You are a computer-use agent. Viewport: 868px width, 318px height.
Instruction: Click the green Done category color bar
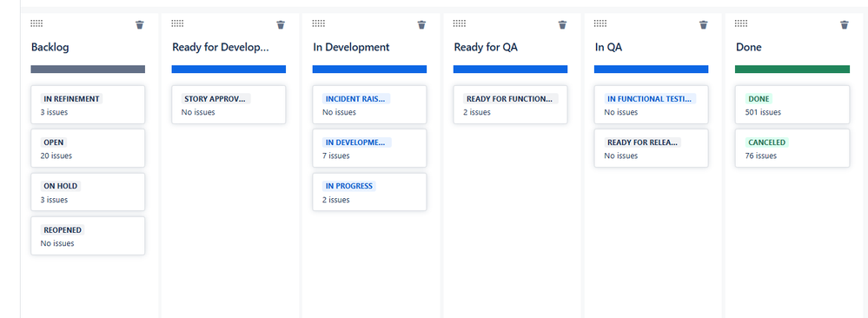(x=792, y=70)
